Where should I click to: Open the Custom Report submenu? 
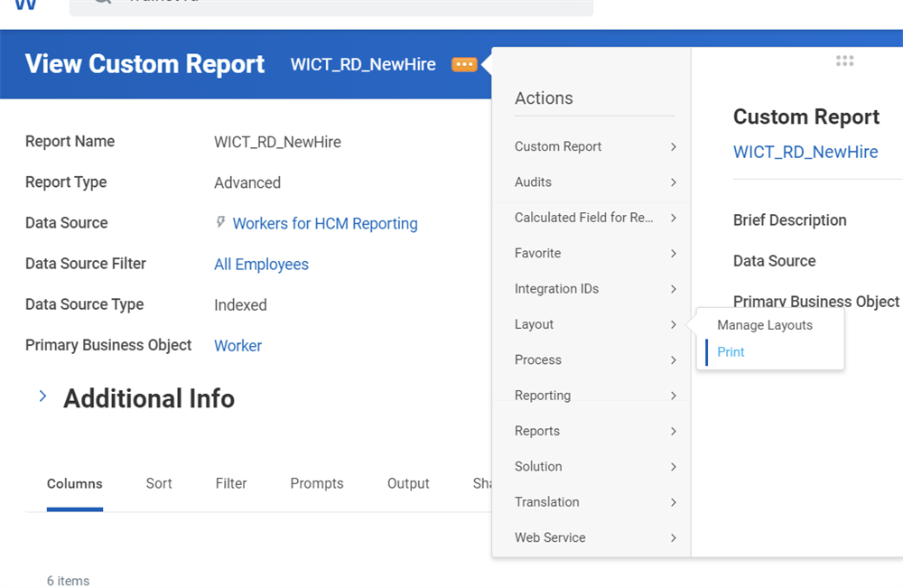tap(595, 147)
